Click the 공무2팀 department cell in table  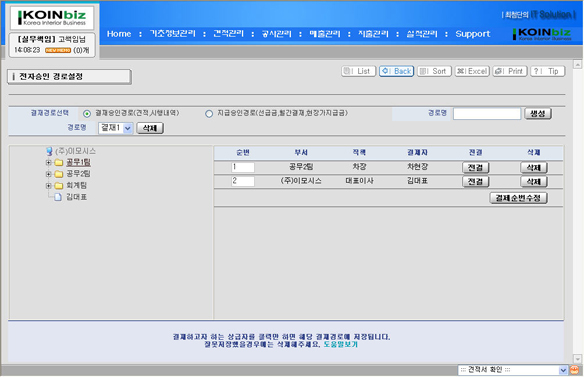click(301, 167)
